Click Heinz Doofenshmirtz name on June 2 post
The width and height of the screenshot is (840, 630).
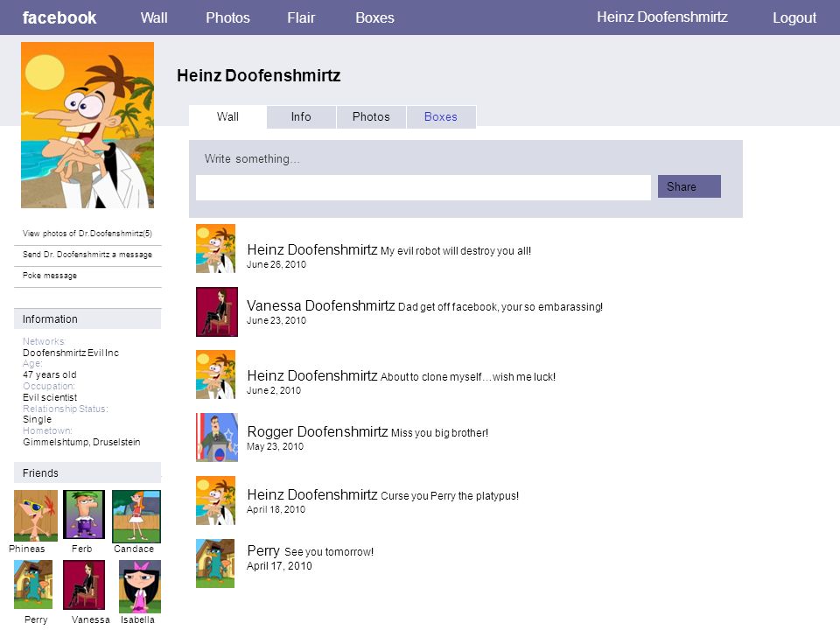(312, 375)
